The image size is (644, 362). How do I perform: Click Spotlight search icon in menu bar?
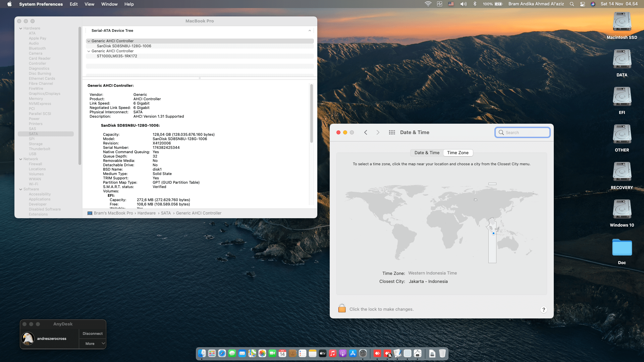(x=572, y=4)
